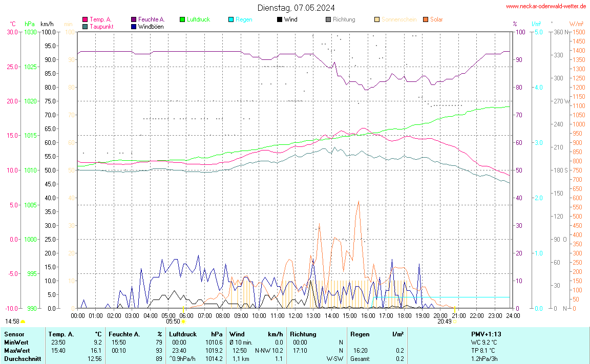Click the Regen header in the data table
Screen dimensions: 590x364
[360, 334]
